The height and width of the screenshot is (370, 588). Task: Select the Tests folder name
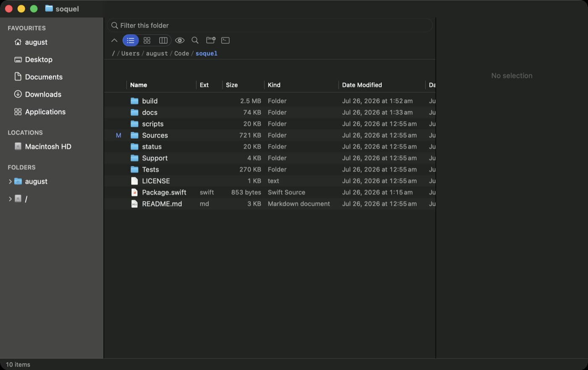point(150,169)
